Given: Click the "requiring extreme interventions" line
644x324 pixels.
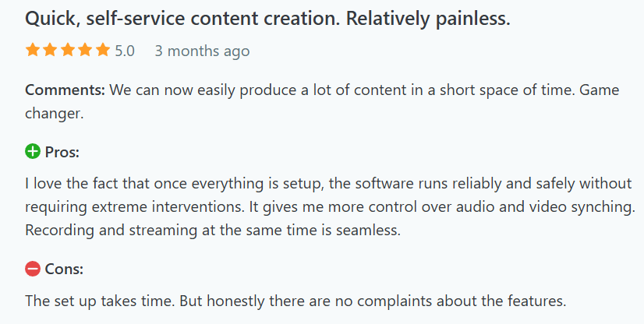Looking at the screenshot, I should (x=134, y=206).
